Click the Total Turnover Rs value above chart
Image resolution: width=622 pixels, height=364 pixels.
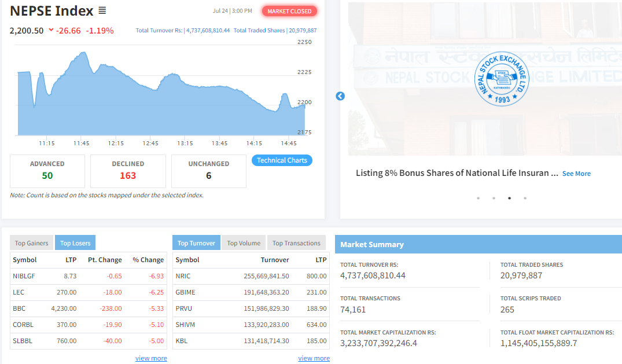point(208,30)
